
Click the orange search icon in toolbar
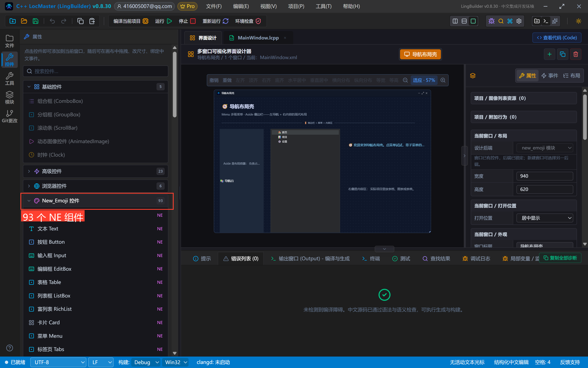tap(501, 21)
